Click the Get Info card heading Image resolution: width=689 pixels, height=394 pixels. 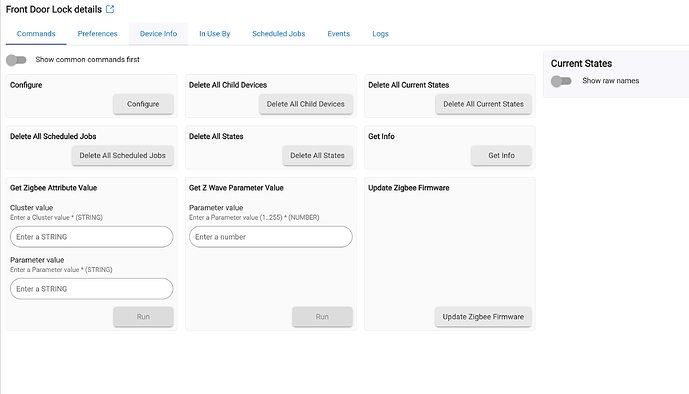click(x=381, y=137)
